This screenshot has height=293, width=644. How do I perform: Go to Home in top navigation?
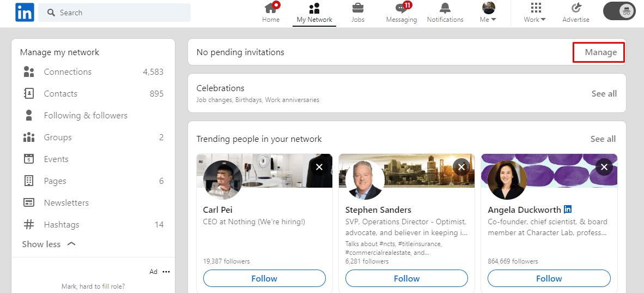click(271, 13)
